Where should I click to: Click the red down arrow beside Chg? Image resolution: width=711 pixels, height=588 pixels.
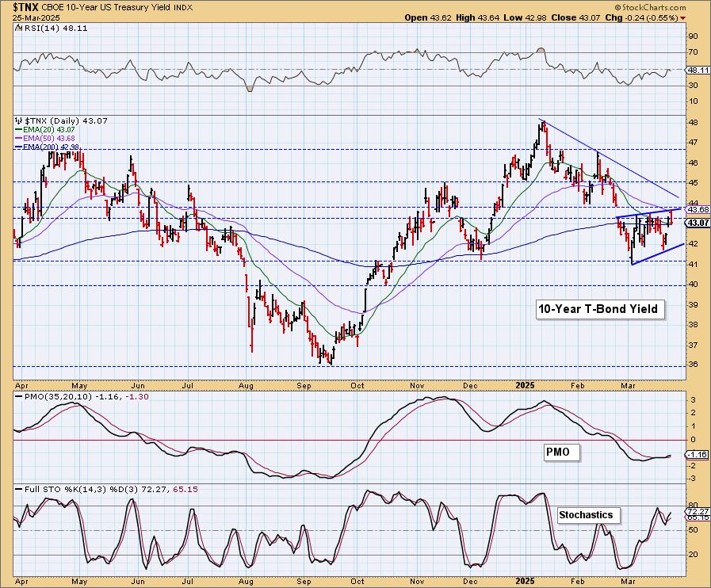[683, 18]
